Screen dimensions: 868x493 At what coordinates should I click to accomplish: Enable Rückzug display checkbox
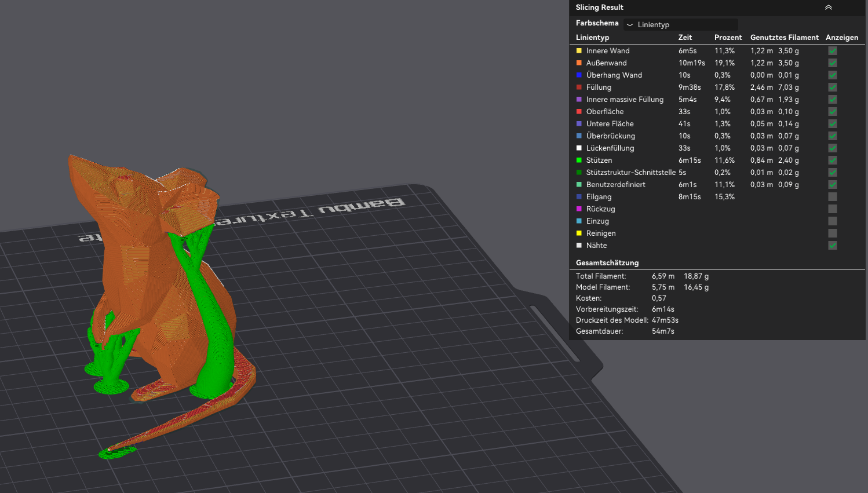click(833, 209)
